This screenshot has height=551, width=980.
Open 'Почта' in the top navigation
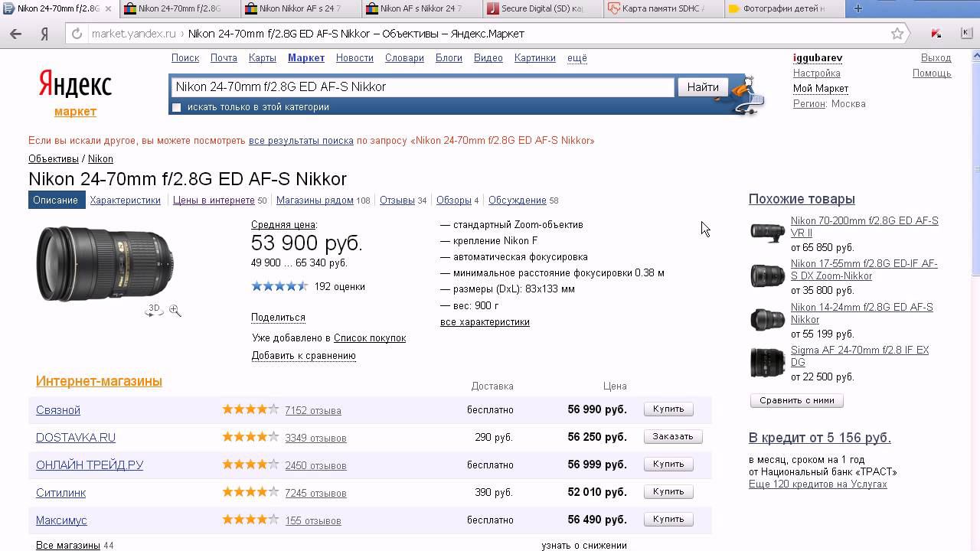(x=224, y=58)
